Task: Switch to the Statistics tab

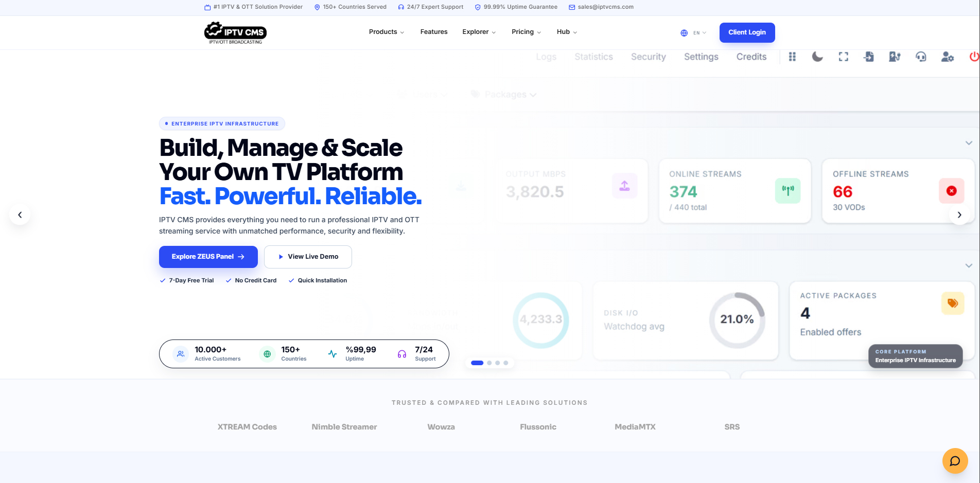Action: (593, 57)
